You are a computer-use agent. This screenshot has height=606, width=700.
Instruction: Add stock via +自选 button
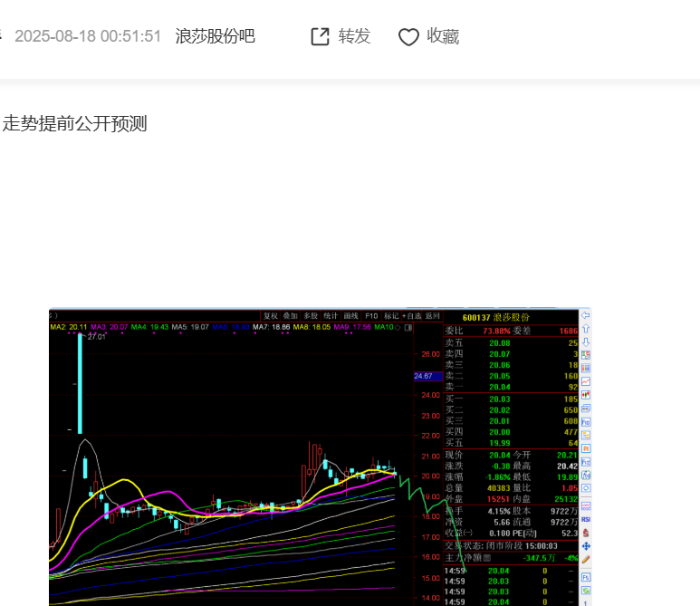(412, 316)
